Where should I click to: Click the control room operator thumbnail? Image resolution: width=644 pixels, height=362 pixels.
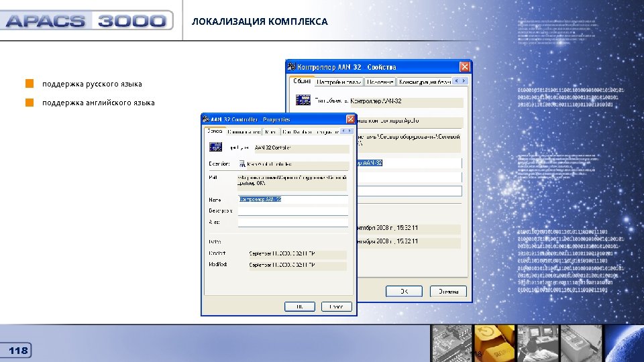(x=538, y=343)
